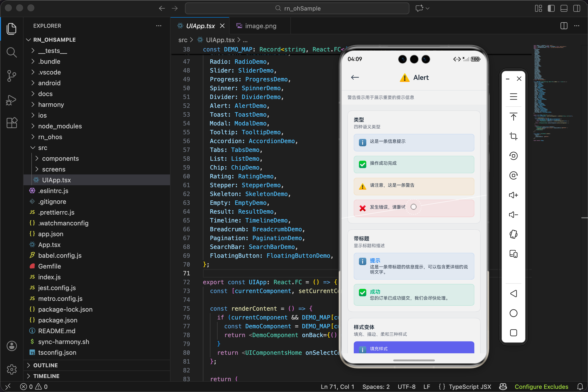Toggle the primary side bar visibility
Viewport: 588px width, 392px height.
551,8
